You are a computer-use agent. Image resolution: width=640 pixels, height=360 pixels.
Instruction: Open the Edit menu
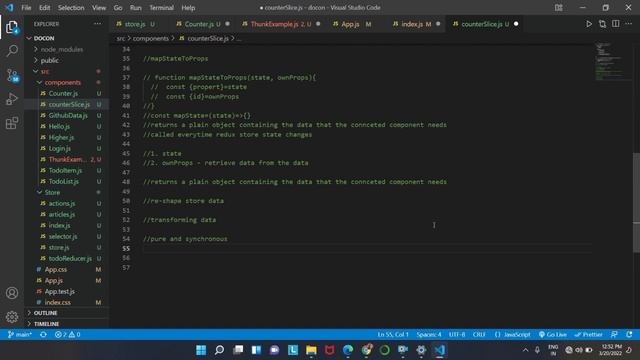coord(44,8)
